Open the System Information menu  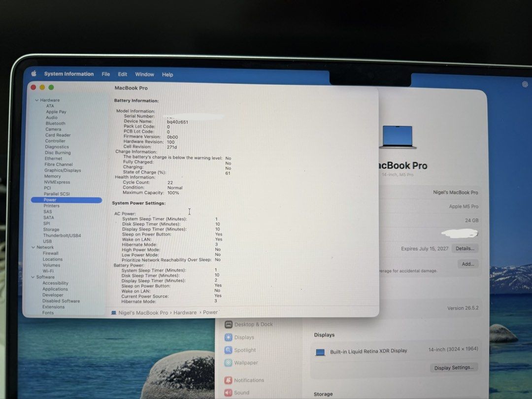click(x=69, y=73)
